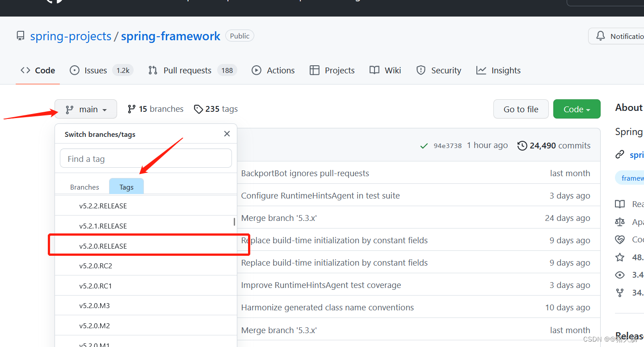Switch to the Branches tab
Screen dimensions: 644x347
click(x=84, y=187)
